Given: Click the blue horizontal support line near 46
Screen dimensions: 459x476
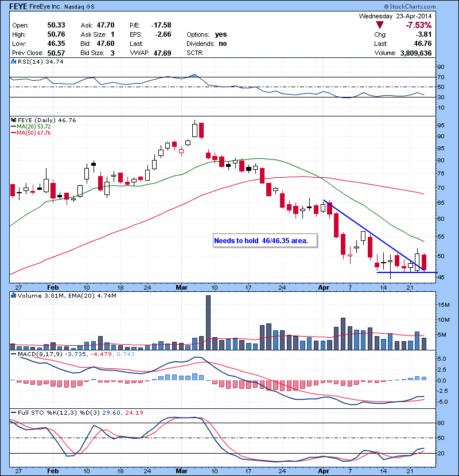Looking at the screenshot, I should [407, 272].
